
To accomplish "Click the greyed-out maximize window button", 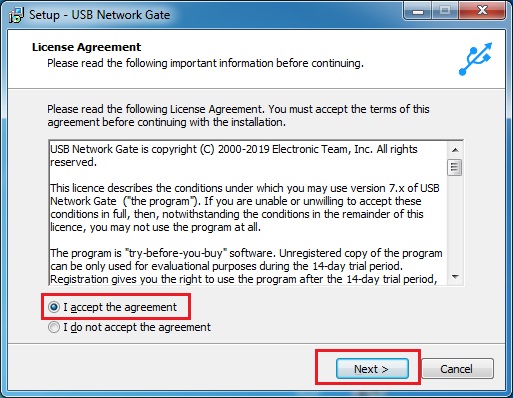I will point(445,11).
